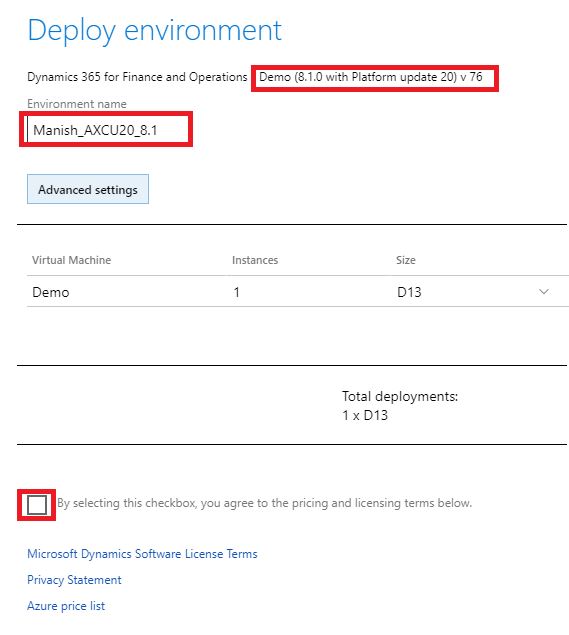
Task: Click the Deploy environment heading
Action: tap(154, 31)
